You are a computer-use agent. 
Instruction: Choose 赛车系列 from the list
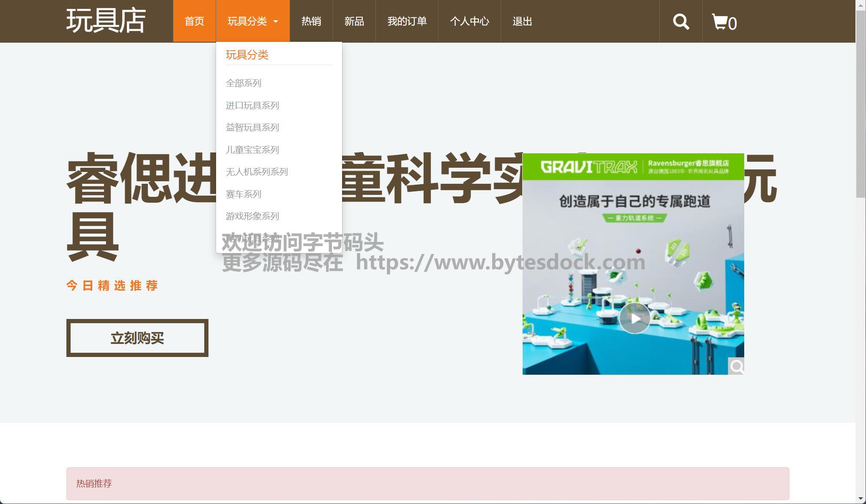click(244, 194)
